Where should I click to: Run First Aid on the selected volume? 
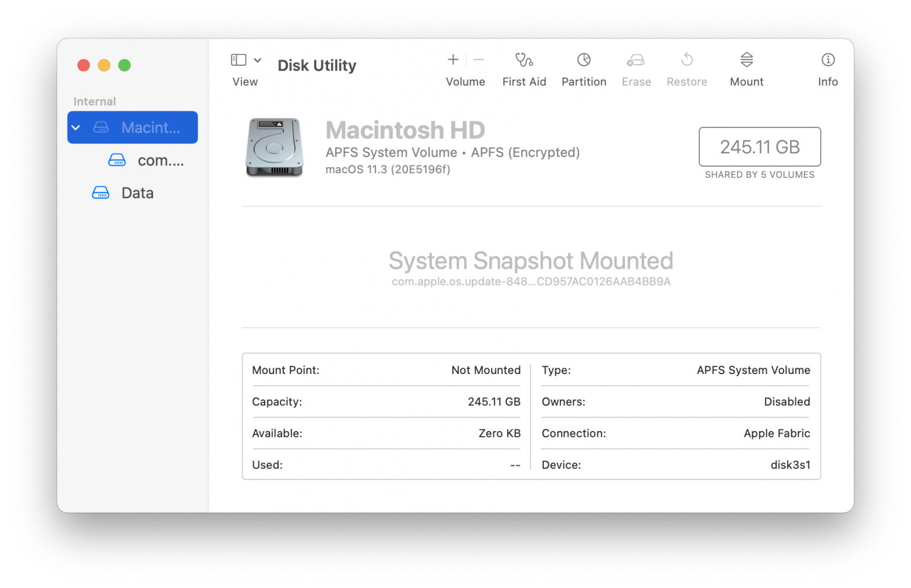[x=524, y=68]
